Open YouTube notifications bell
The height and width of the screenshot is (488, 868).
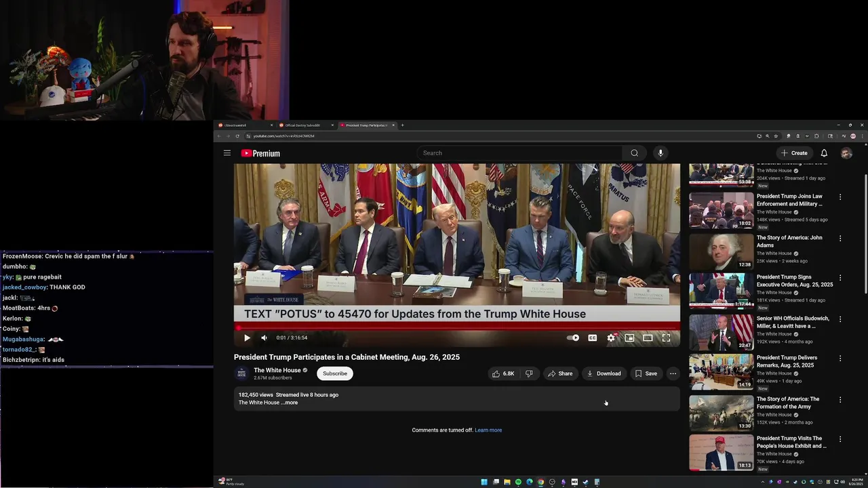(824, 153)
